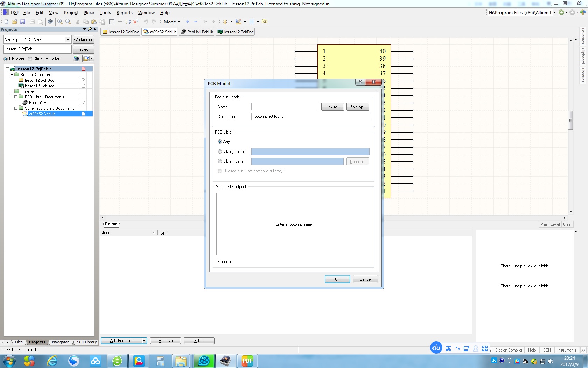
Task: Save the current document with the floppy disk icon
Action: tap(23, 22)
